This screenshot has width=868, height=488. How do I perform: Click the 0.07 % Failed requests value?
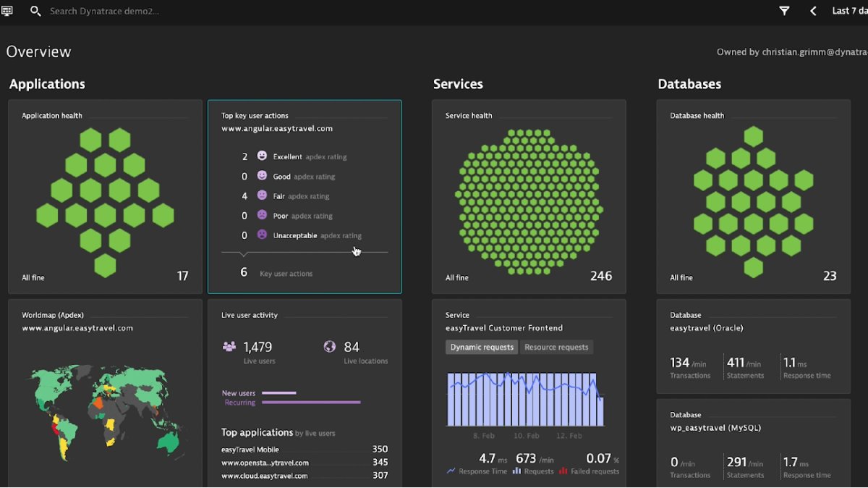pyautogui.click(x=602, y=458)
